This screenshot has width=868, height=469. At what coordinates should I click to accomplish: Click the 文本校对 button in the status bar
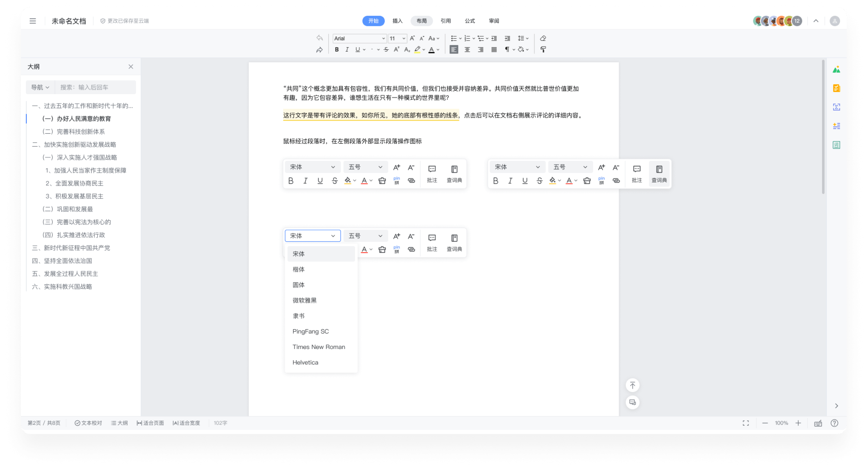(x=88, y=423)
